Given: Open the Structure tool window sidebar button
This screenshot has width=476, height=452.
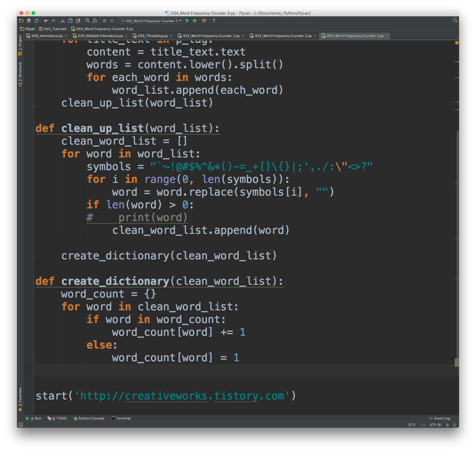Looking at the screenshot, I should click(20, 74).
